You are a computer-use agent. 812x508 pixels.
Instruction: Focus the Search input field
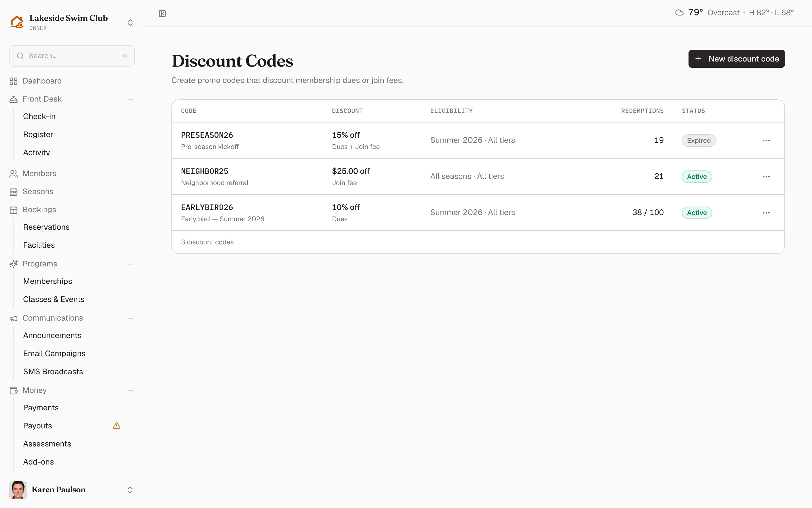point(72,56)
